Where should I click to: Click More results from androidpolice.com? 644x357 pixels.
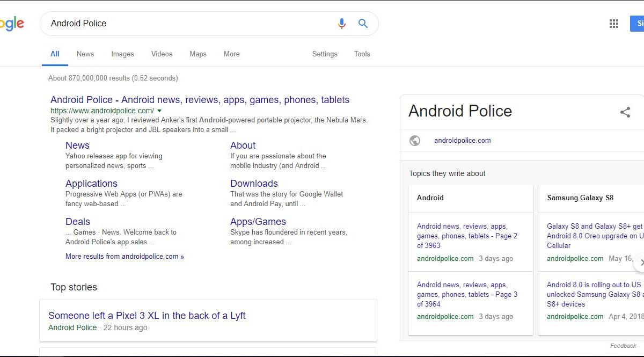(125, 257)
